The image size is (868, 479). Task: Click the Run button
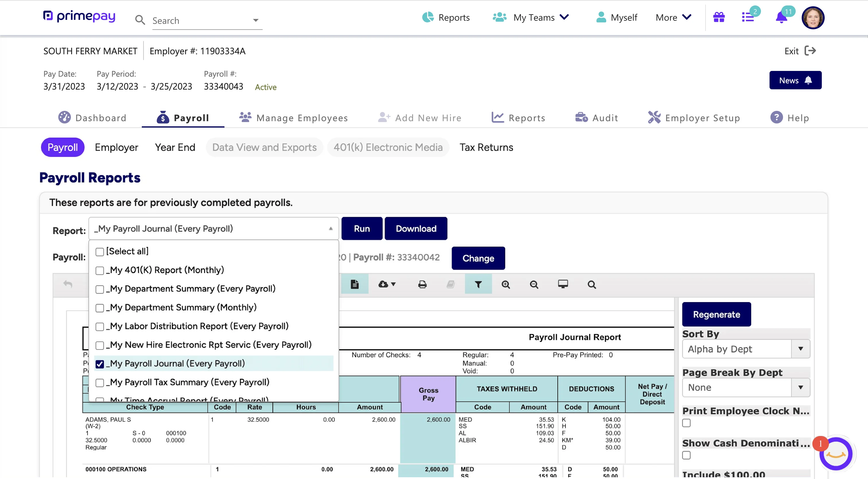click(362, 229)
